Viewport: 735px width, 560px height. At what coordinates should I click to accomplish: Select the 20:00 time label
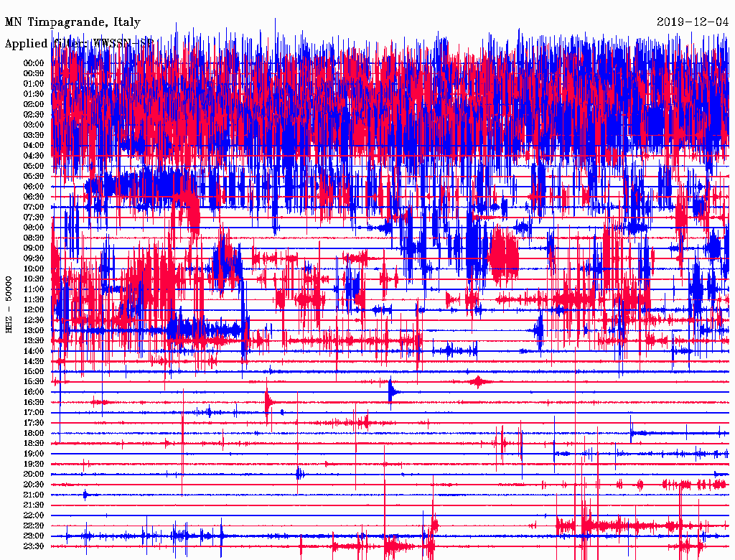click(x=34, y=474)
